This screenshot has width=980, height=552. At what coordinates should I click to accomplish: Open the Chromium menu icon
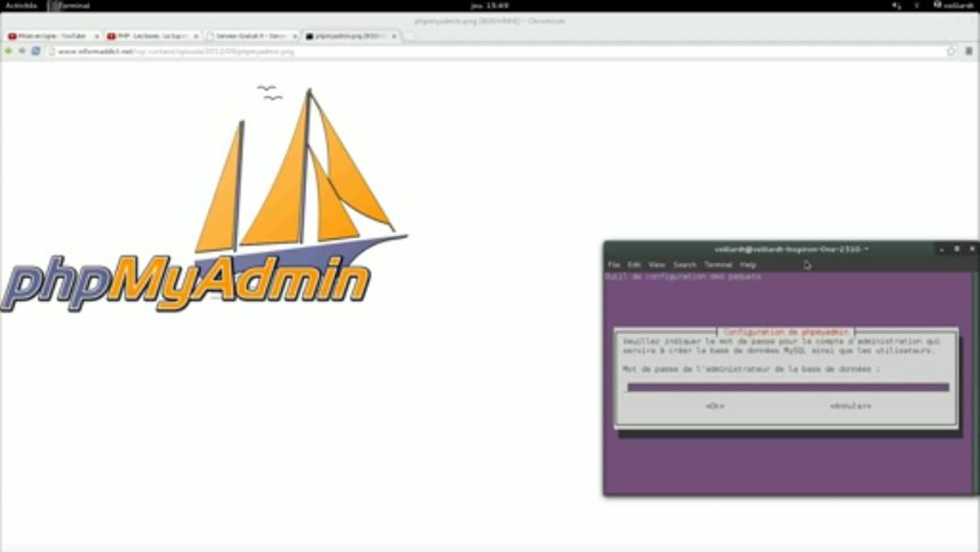click(969, 51)
